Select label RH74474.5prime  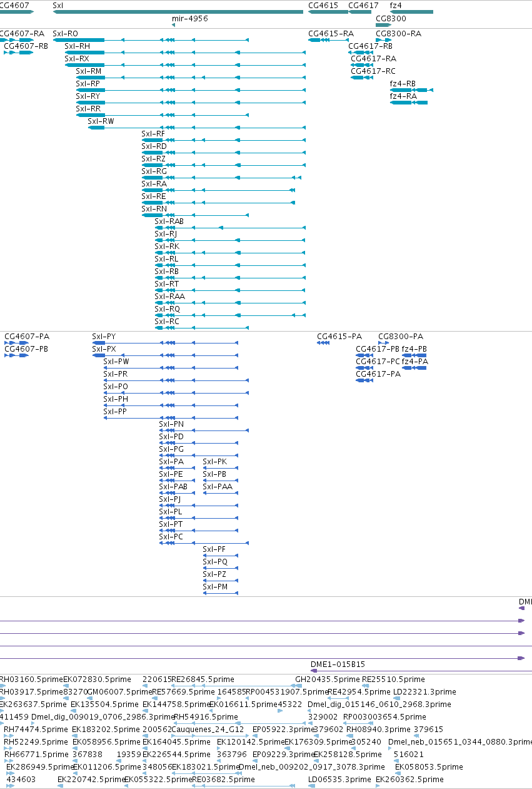coord(36,730)
